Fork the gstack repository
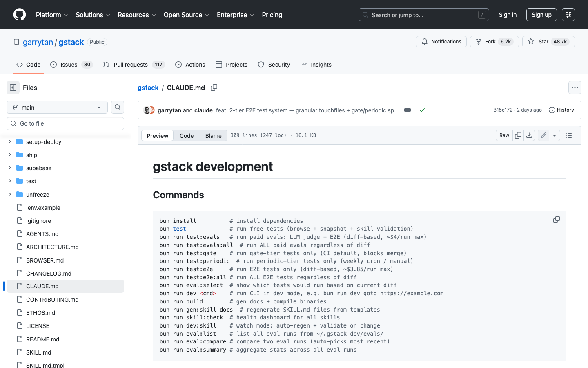588x368 pixels. coord(494,42)
